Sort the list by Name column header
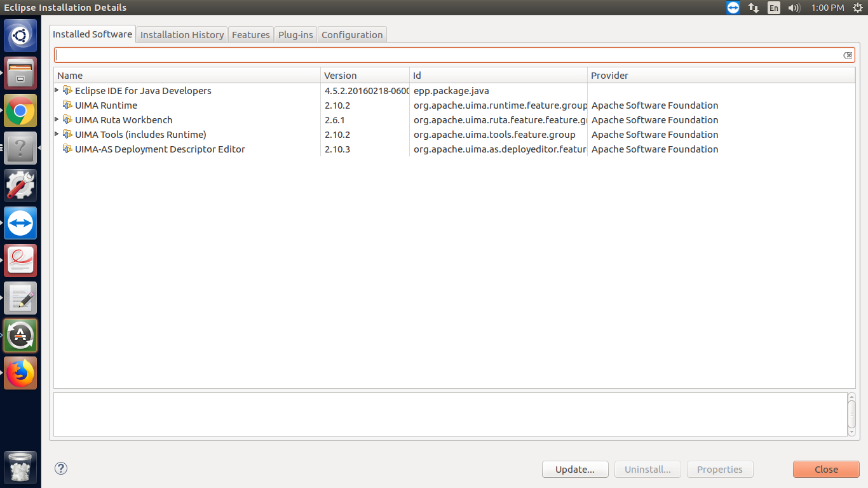Viewport: 868px width, 488px height. (x=187, y=76)
